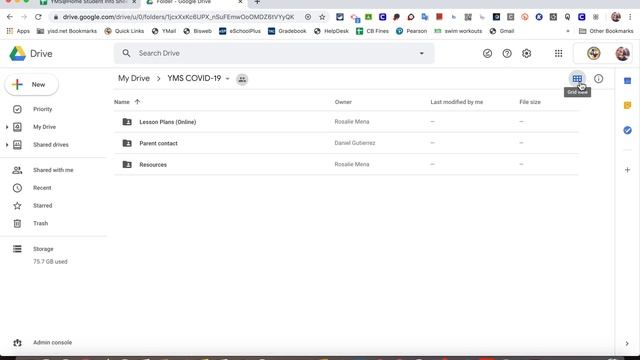
Task: Reload the page
Action: 38,17
